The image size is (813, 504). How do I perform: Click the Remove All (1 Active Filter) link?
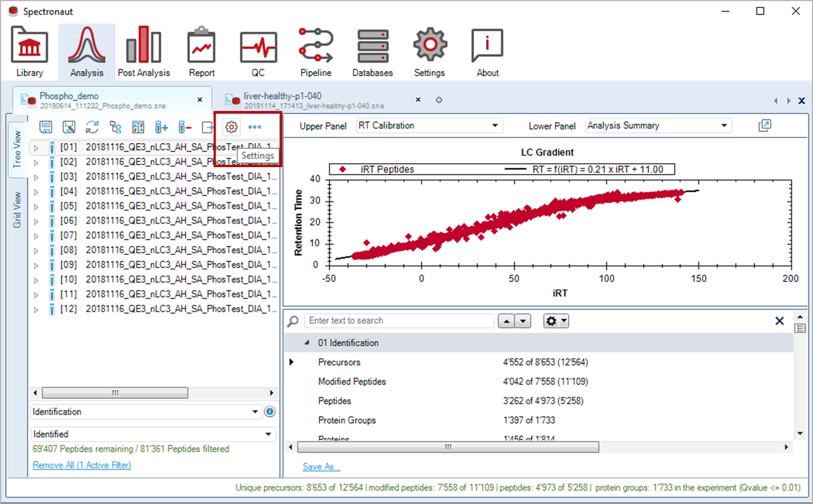(x=82, y=465)
